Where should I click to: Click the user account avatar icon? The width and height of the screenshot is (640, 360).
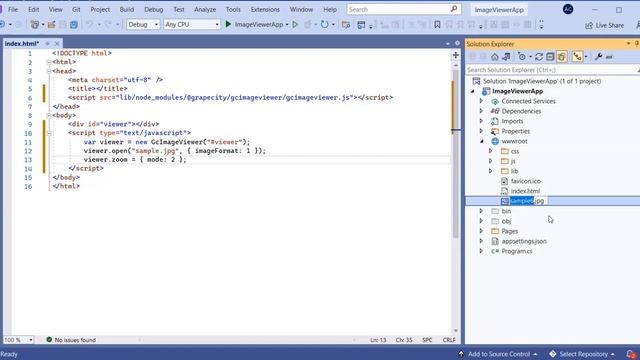(568, 9)
